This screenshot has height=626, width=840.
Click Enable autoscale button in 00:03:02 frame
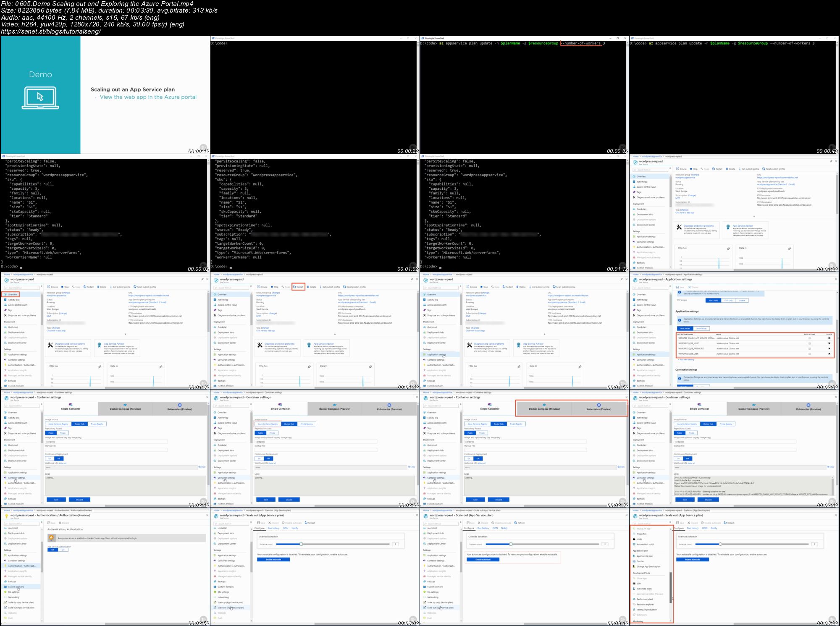pyautogui.click(x=273, y=559)
